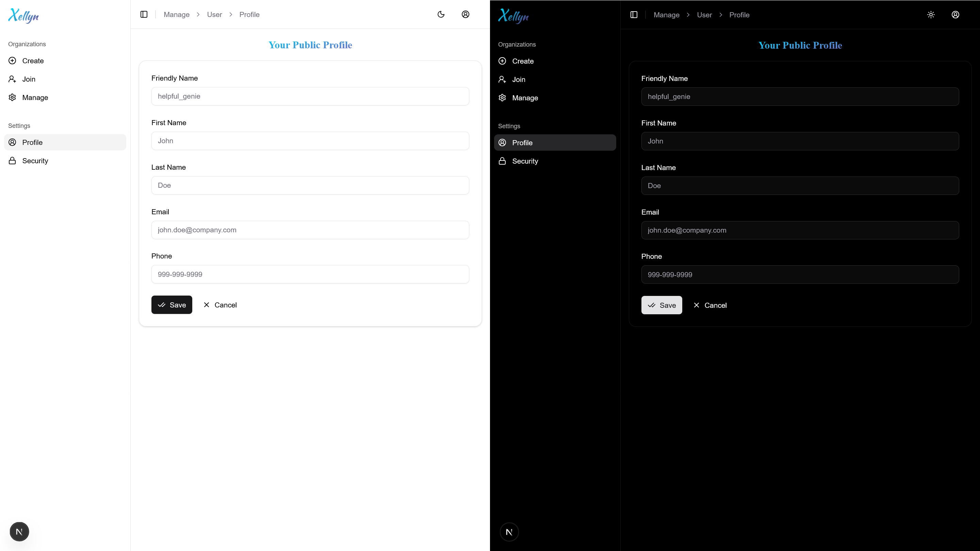Click Manage breadcrumb in light window

click(177, 14)
